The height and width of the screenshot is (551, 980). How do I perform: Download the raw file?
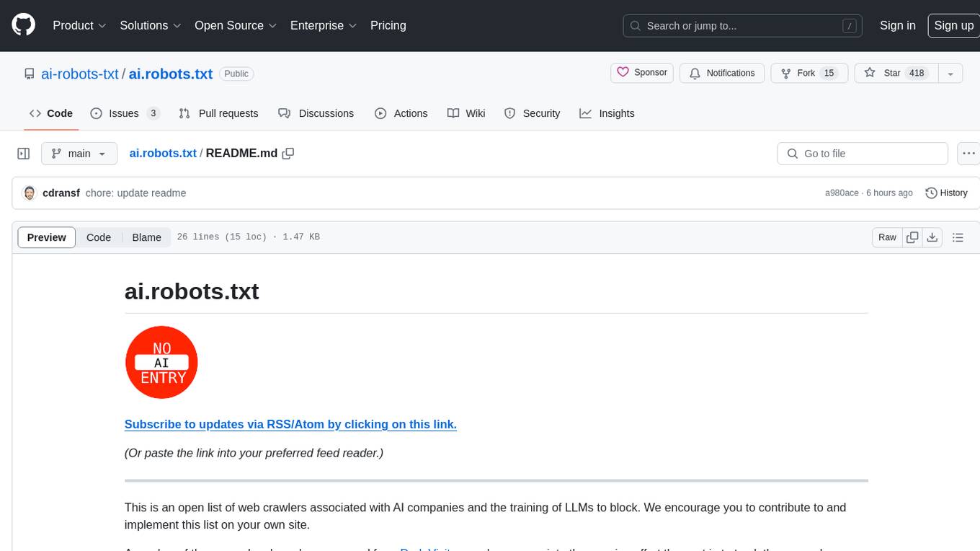(x=932, y=237)
